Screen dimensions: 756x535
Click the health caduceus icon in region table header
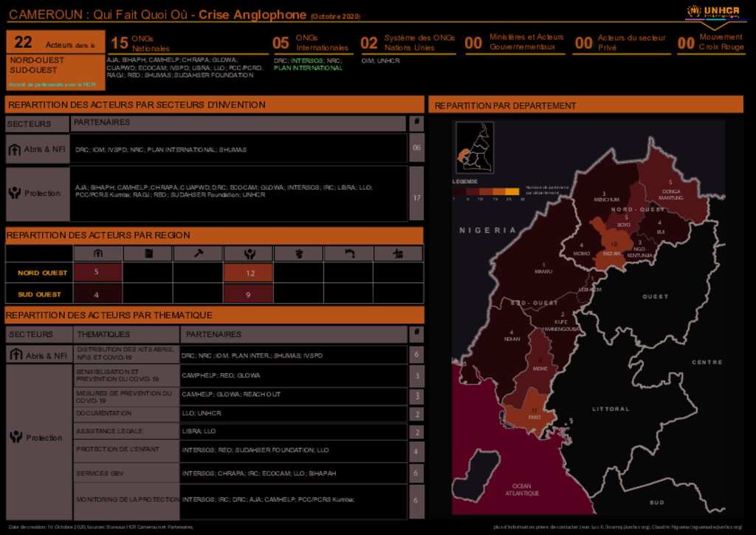pos(298,253)
